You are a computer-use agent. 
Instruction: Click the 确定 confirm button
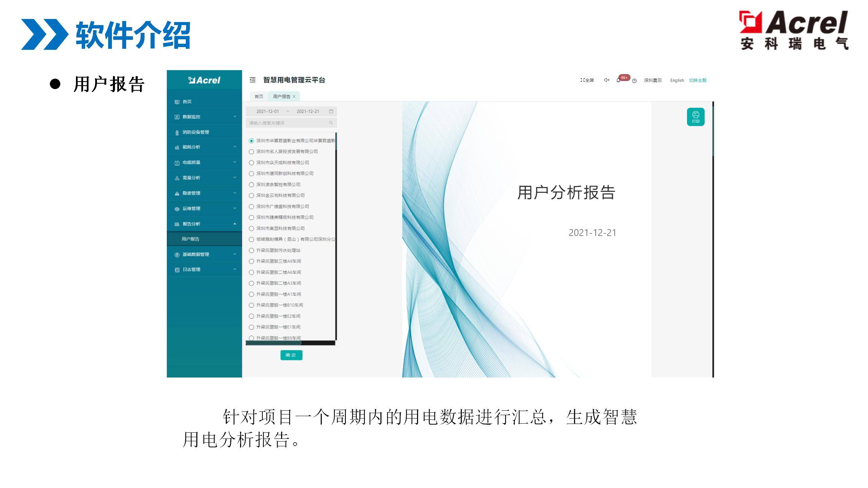[x=291, y=355]
